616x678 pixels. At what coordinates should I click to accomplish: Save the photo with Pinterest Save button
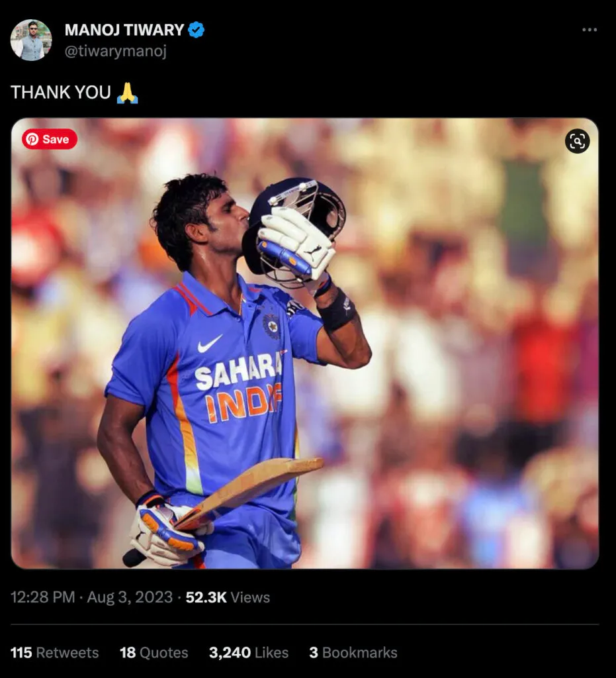[50, 139]
